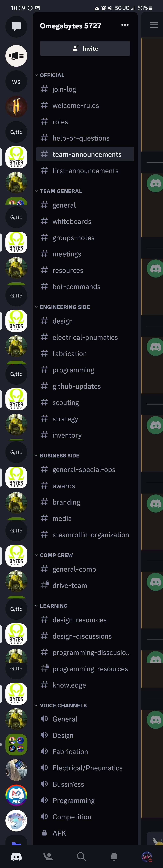Screen dimensions: 163x868
Task: Join the Programming voice channel
Action: pyautogui.click(x=85, y=800)
